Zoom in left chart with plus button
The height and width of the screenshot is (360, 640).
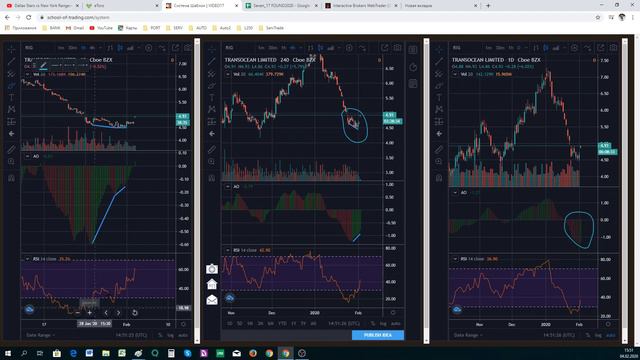coord(89,313)
